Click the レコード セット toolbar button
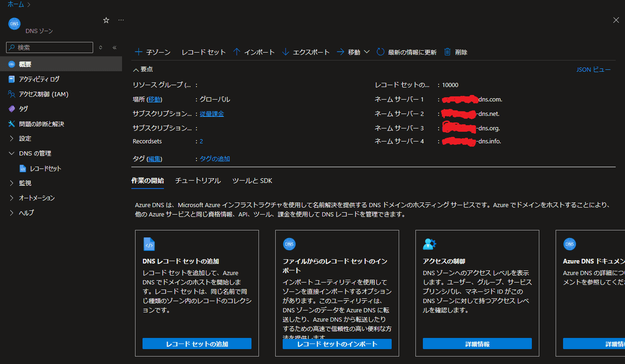The image size is (625, 364). (x=204, y=52)
